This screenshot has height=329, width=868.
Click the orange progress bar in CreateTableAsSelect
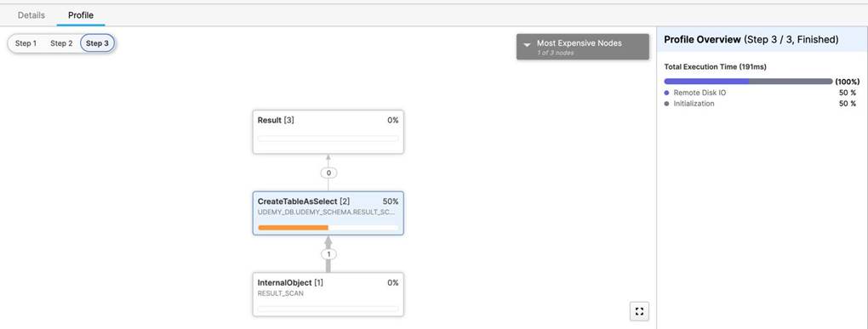click(x=294, y=228)
